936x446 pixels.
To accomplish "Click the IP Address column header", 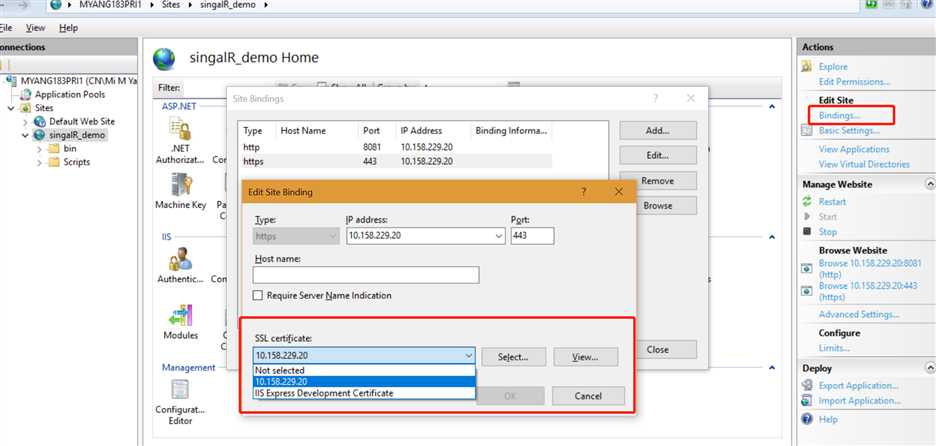I will [x=421, y=131].
